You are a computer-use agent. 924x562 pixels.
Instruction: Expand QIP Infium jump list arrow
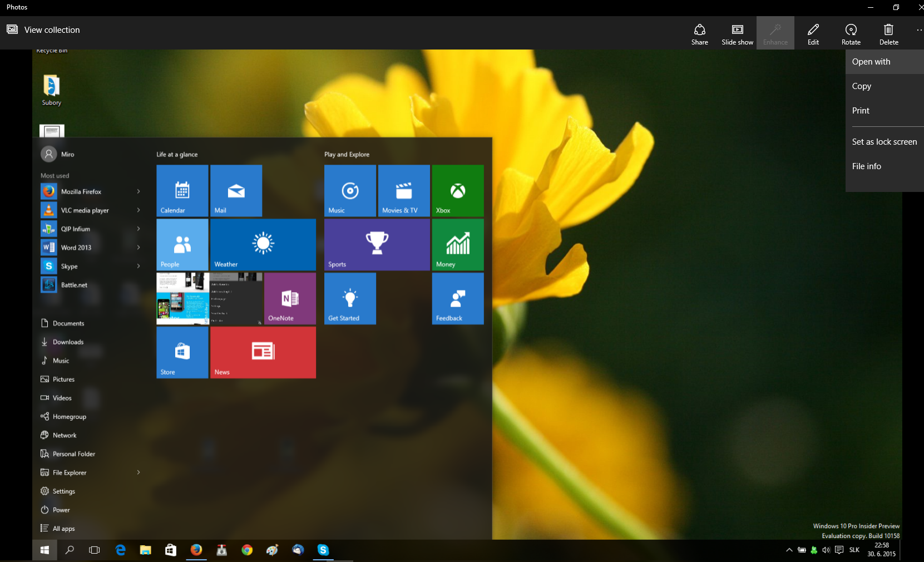click(x=139, y=229)
